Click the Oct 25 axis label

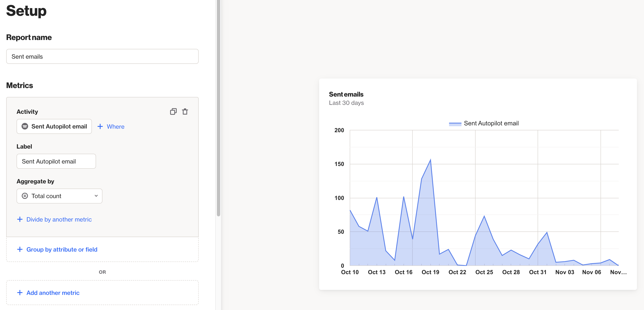pyautogui.click(x=484, y=272)
